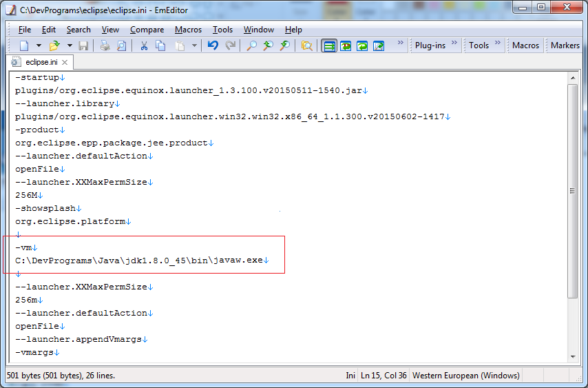Close the eclipse.ini tab
The height and width of the screenshot is (388, 588).
tap(65, 62)
